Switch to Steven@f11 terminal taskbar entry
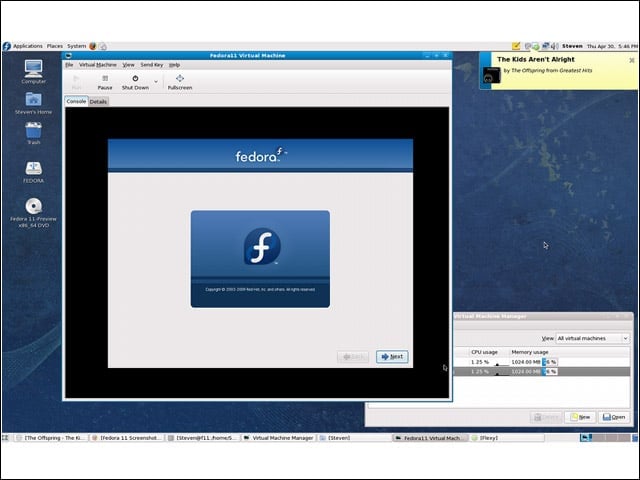Screen dimensions: 640x480 pyautogui.click(x=203, y=438)
